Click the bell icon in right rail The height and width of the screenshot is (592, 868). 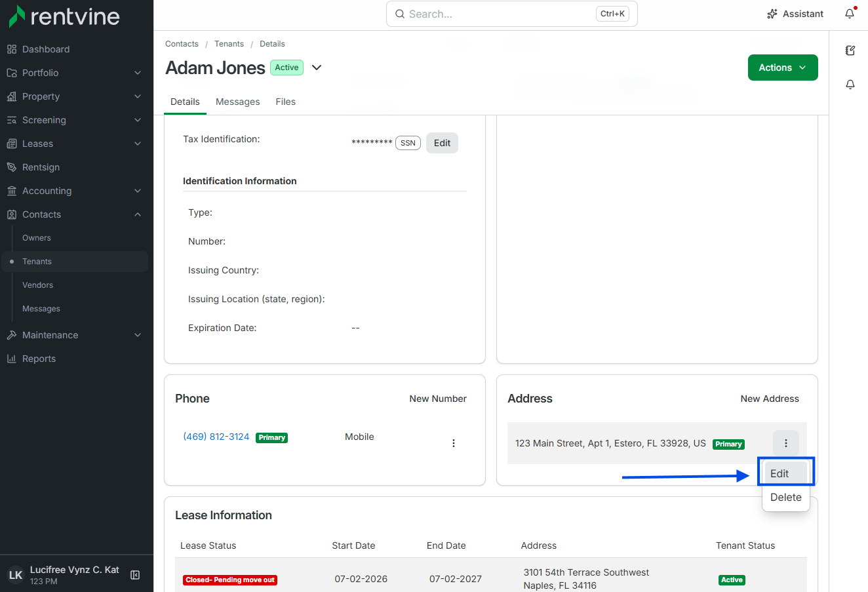(x=850, y=85)
